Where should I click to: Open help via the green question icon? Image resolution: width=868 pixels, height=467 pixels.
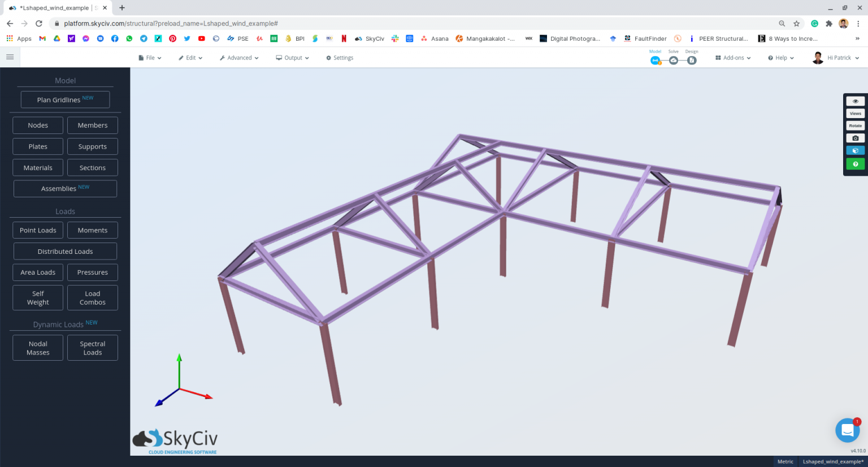pyautogui.click(x=855, y=163)
